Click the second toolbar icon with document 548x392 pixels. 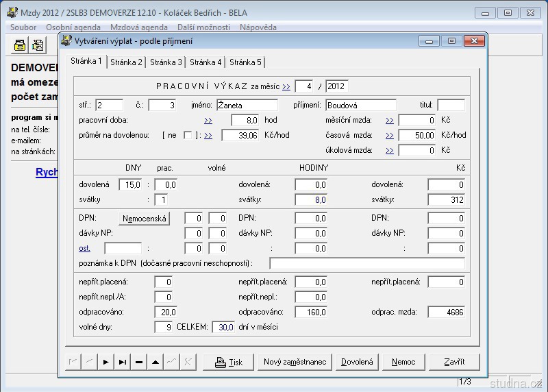pyautogui.click(x=38, y=45)
